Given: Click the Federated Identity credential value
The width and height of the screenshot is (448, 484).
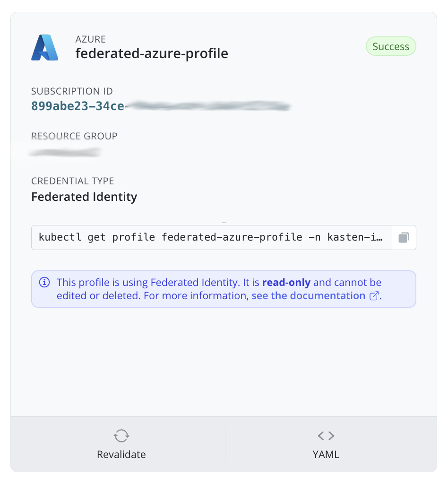Looking at the screenshot, I should [x=84, y=197].
